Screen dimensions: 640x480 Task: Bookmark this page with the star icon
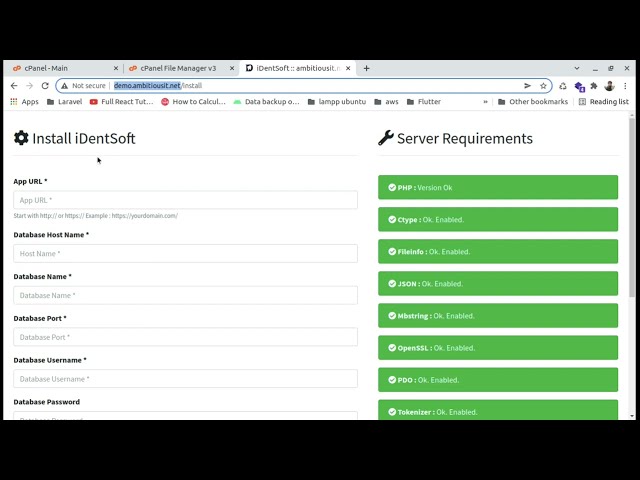543,86
